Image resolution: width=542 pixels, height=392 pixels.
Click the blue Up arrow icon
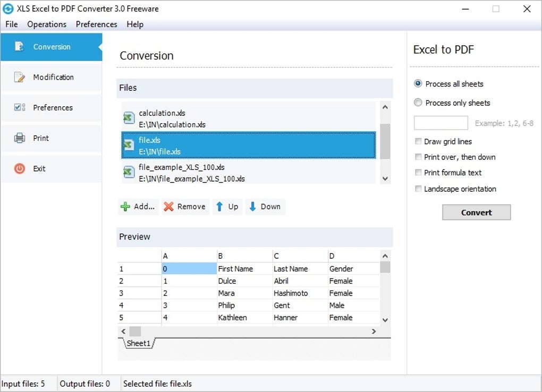click(219, 207)
